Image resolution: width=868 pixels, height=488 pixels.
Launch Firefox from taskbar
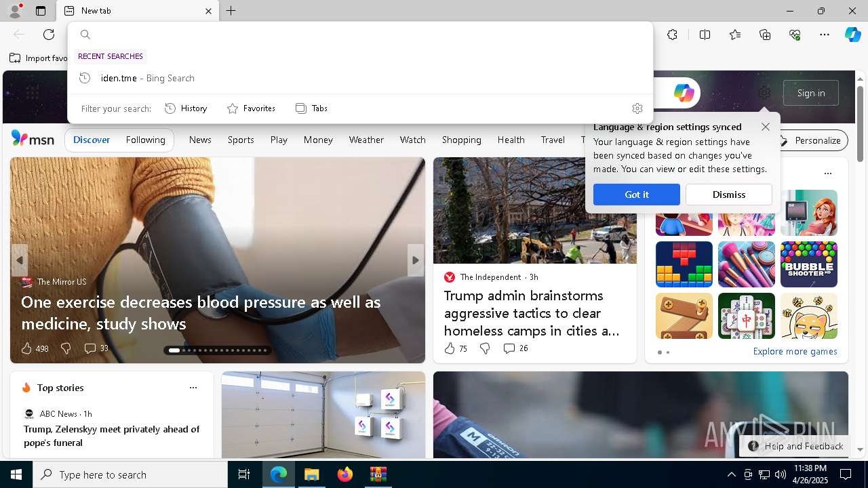(x=344, y=474)
